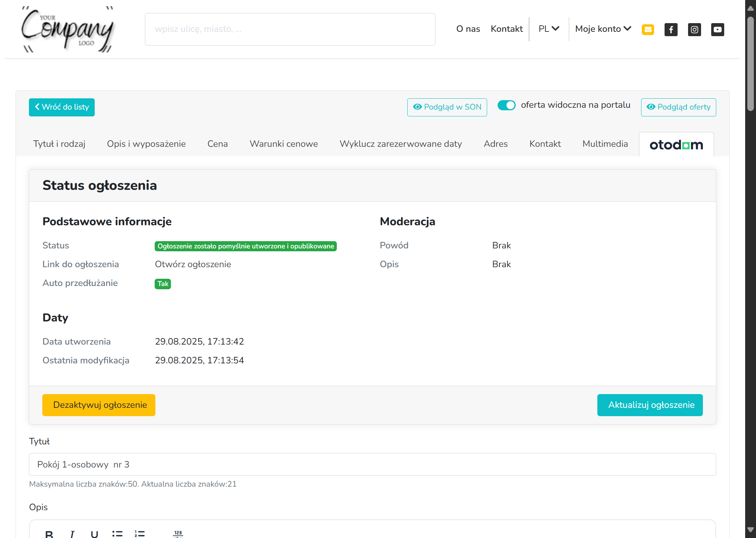Click the 'Status ogłoszenia' heading

100,185
